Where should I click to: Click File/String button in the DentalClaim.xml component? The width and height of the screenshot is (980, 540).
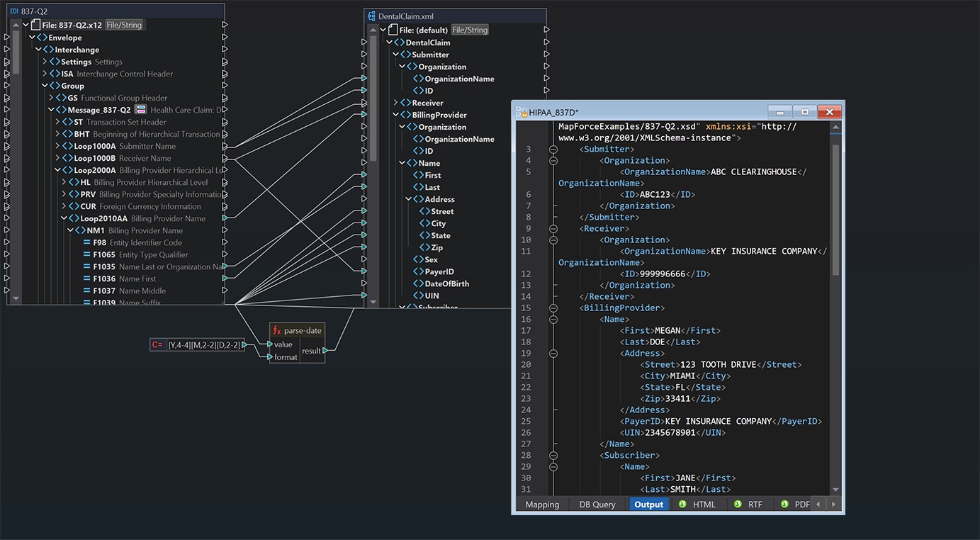coord(471,30)
